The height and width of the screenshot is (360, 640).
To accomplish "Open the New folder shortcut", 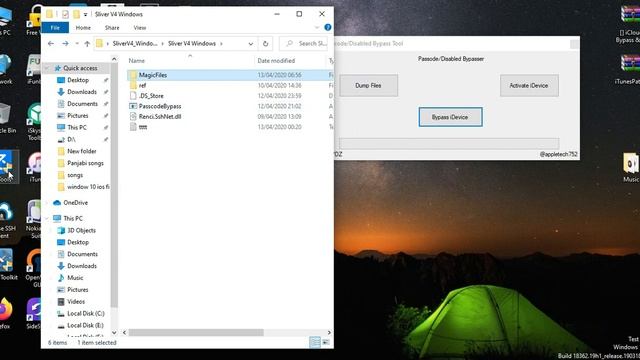I will 82,151.
